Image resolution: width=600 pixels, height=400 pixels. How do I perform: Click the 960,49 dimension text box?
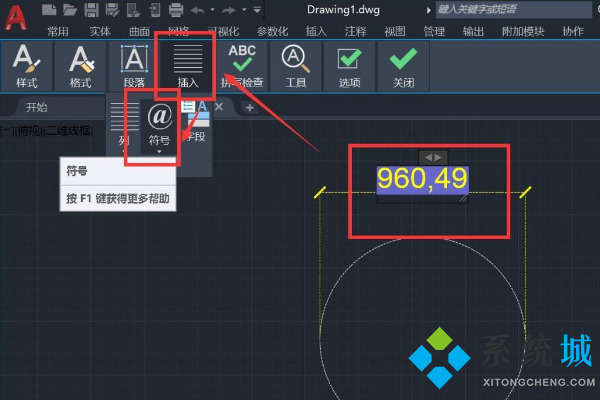click(x=421, y=180)
